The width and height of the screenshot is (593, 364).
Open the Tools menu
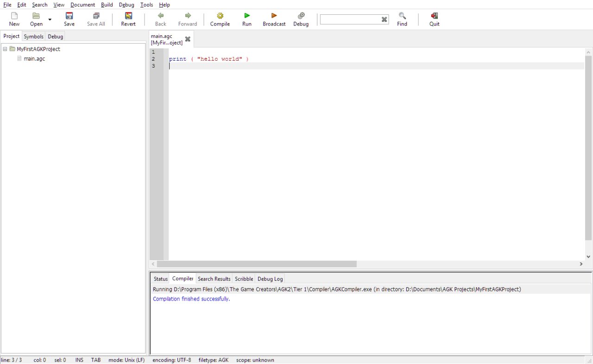coord(147,5)
